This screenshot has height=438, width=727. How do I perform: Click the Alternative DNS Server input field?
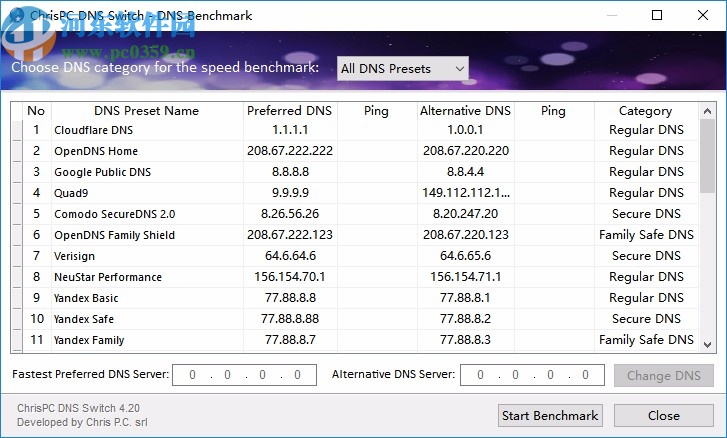pyautogui.click(x=532, y=375)
